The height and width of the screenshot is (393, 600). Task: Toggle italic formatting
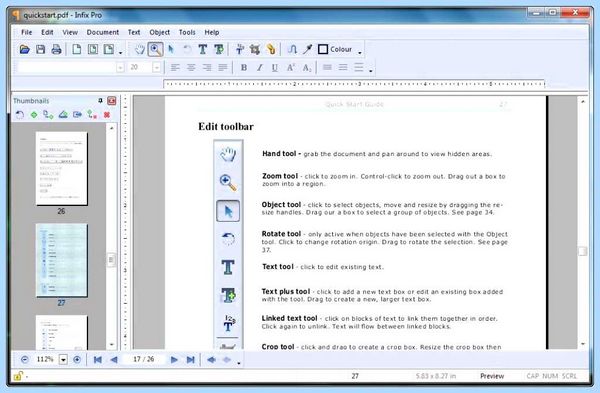coord(259,68)
